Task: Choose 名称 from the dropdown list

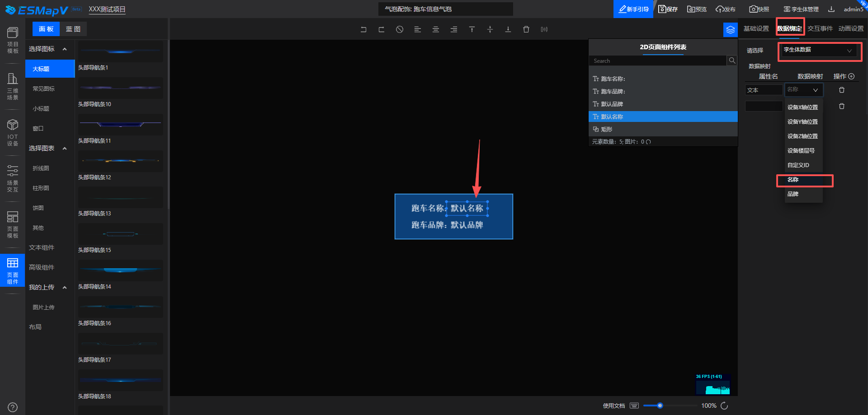Action: (x=804, y=180)
